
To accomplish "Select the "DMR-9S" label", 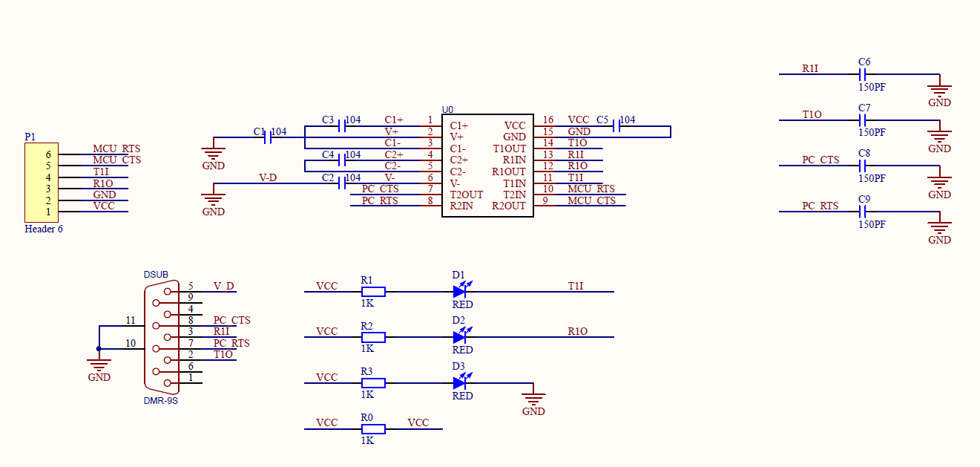I will (x=161, y=400).
